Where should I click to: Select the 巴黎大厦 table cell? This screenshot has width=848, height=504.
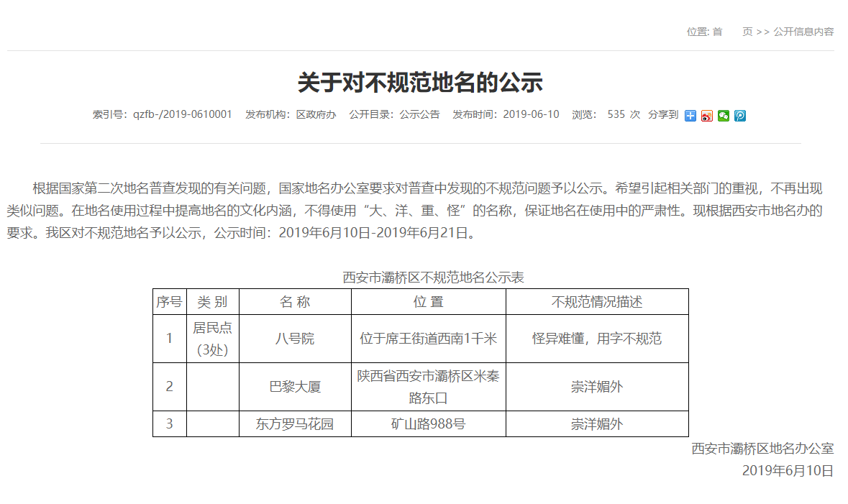(295, 387)
